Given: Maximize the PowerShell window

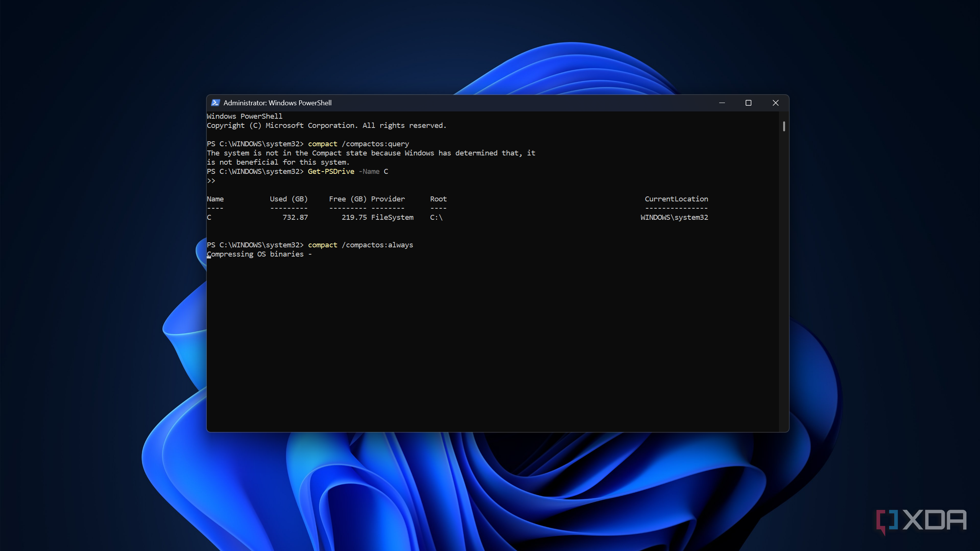Looking at the screenshot, I should 748,103.
